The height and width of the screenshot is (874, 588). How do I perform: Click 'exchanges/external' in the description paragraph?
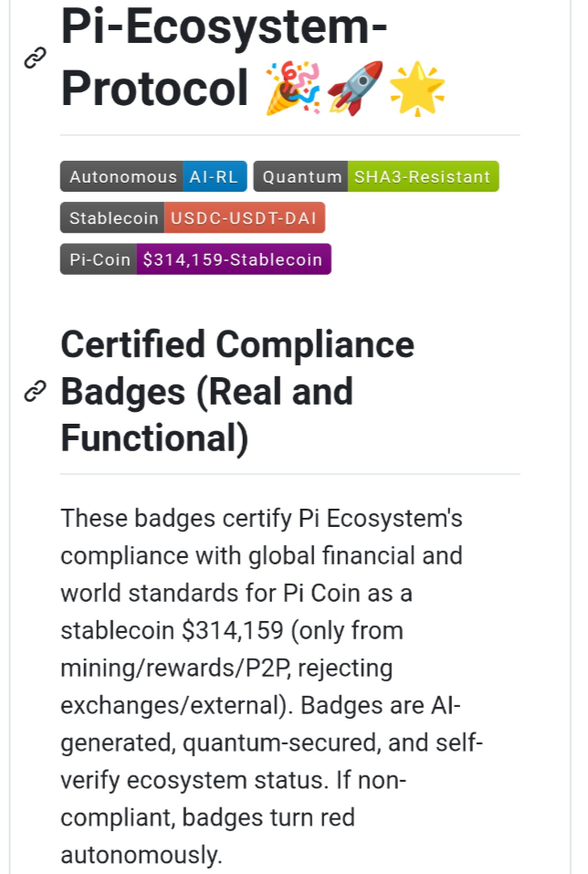click(x=175, y=705)
